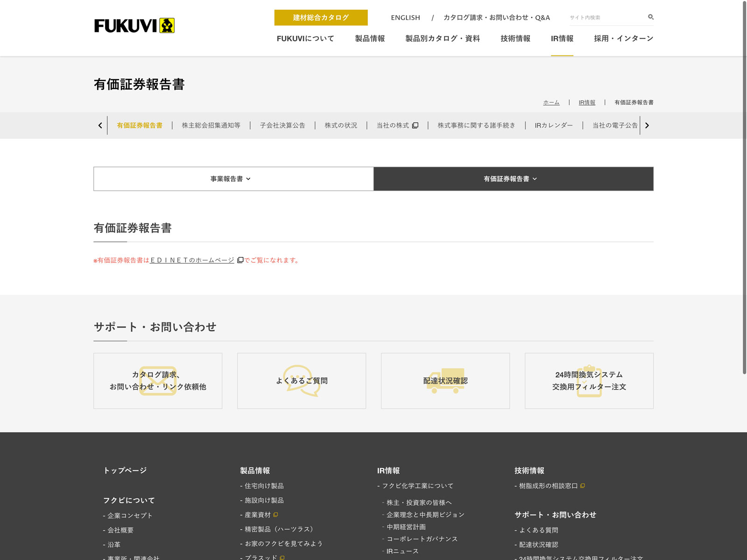Open カタログ請求、お問い合わせ card with envelope icon

click(x=158, y=381)
